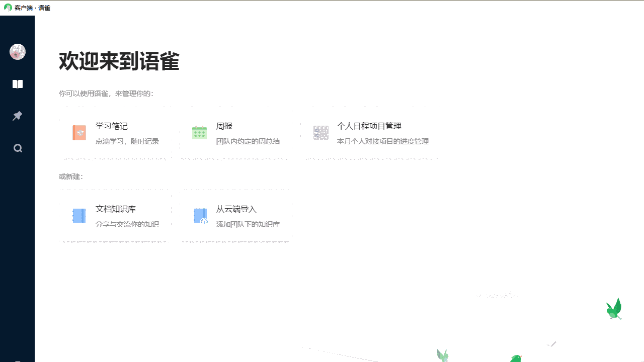Screen dimensions: 644x362
Task: Click the notebook icon on 学习笔记 card
Action: pyautogui.click(x=79, y=132)
